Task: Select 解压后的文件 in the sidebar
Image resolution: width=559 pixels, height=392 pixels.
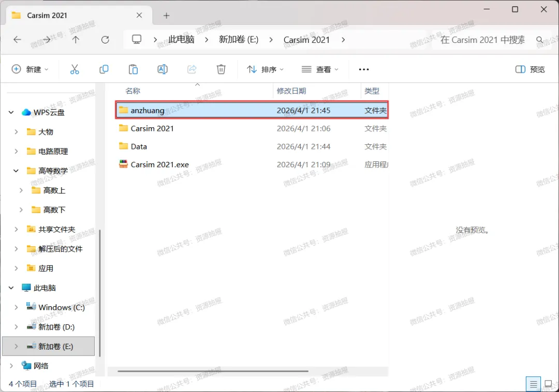Action: point(60,249)
